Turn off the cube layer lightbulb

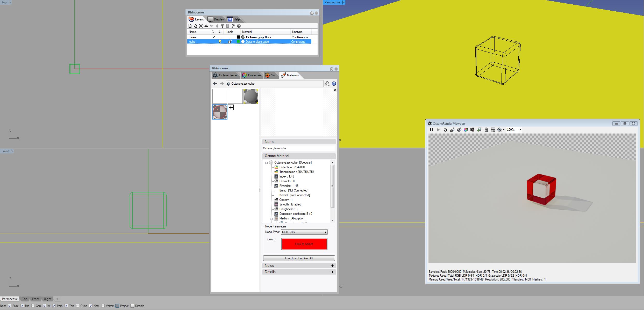coord(220,42)
